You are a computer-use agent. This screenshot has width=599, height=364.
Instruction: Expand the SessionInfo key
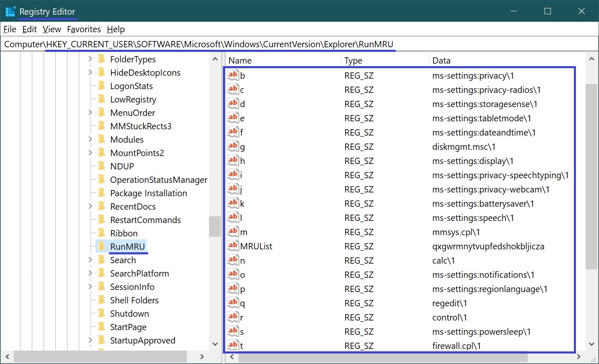(90, 287)
